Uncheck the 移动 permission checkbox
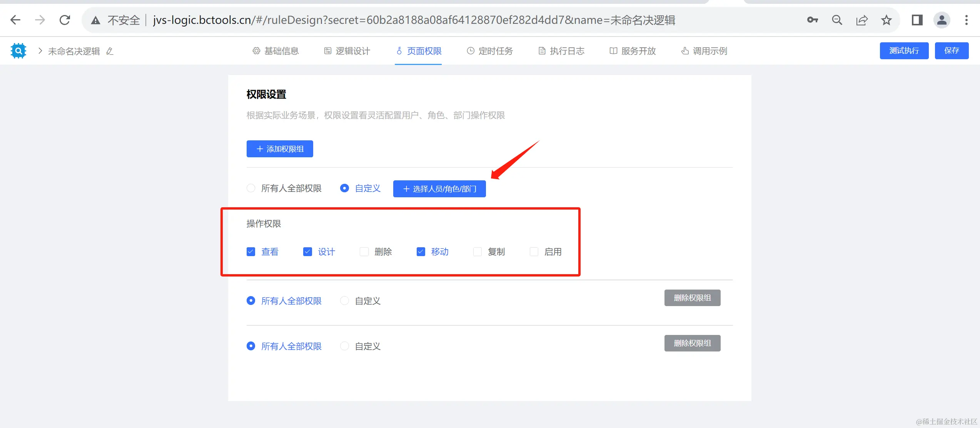This screenshot has height=428, width=980. [421, 252]
